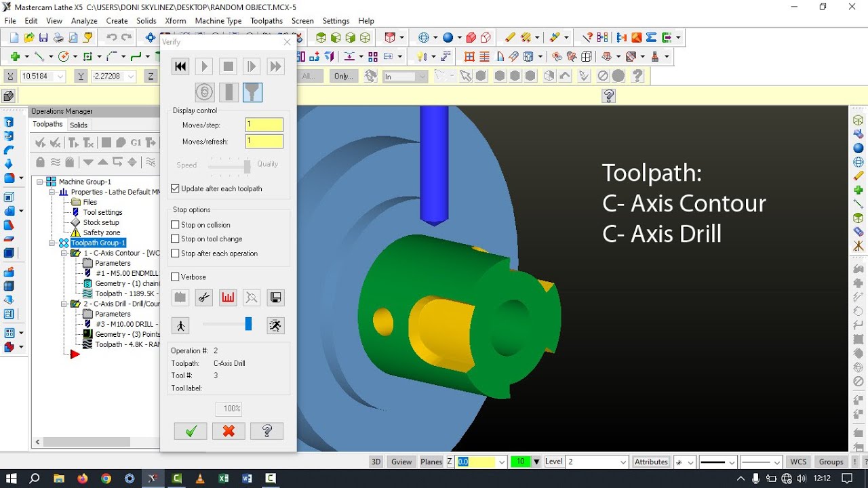The image size is (868, 488).
Task: Open the Xform menu
Action: point(176,21)
